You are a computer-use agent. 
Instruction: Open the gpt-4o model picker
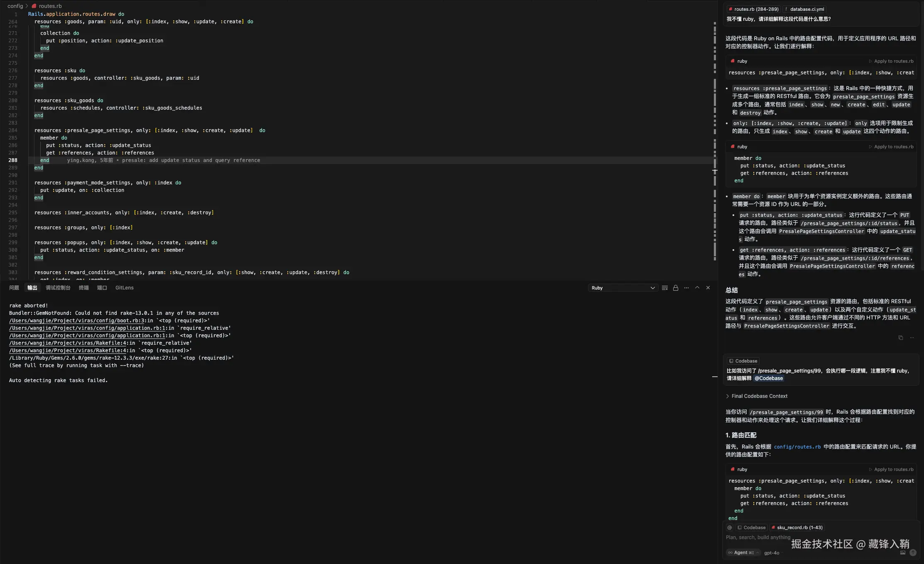(772, 553)
